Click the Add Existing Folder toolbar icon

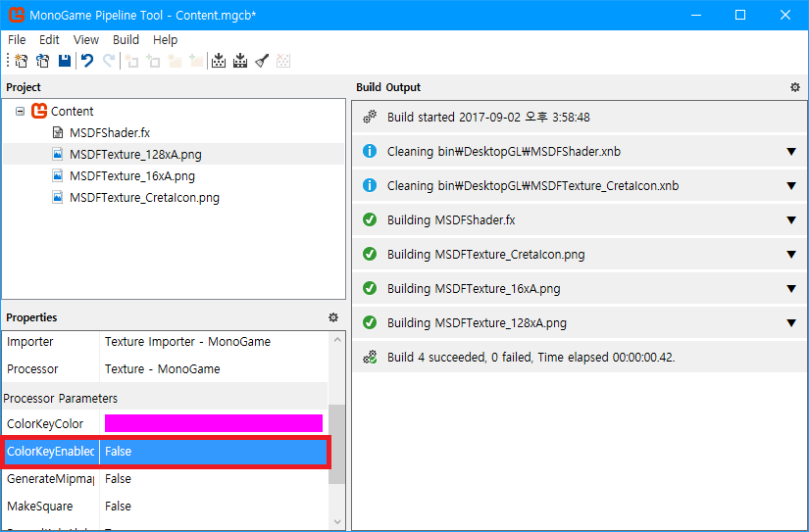coord(196,61)
